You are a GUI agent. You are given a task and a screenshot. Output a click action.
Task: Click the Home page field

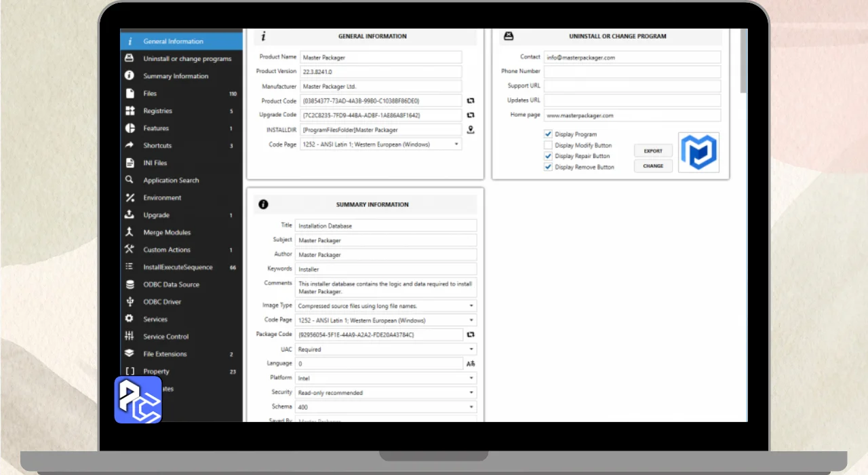pyautogui.click(x=632, y=115)
